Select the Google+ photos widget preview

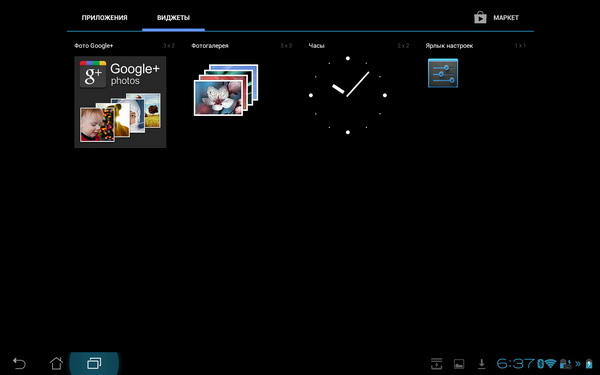120,102
